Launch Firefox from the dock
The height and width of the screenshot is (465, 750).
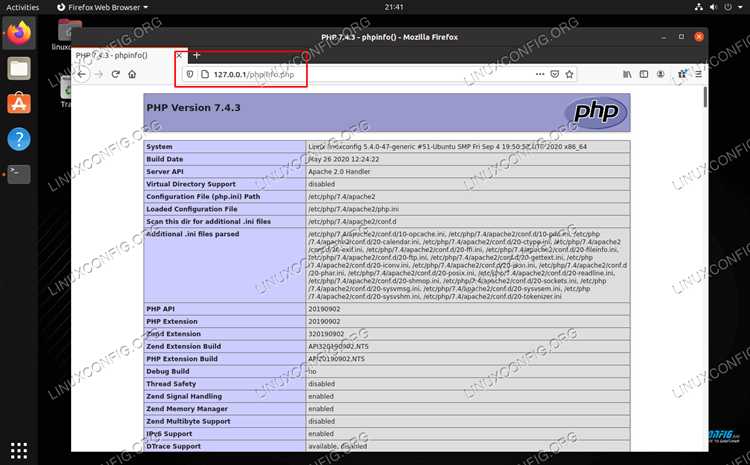[x=19, y=33]
